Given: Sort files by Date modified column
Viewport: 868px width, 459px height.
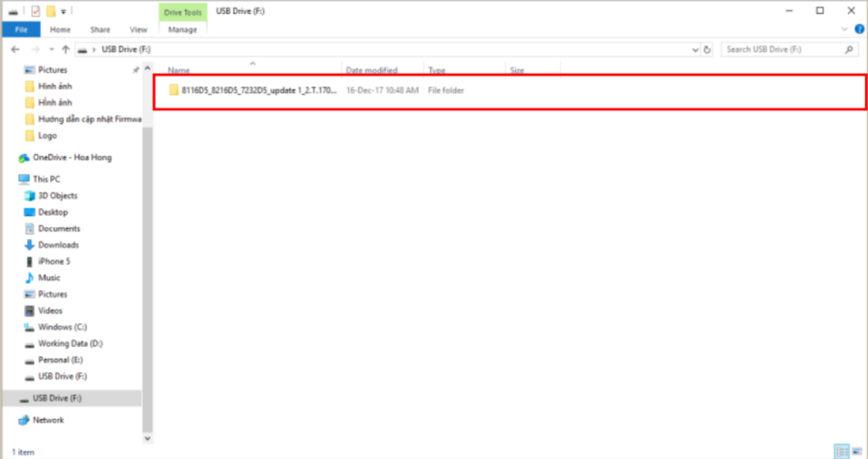Looking at the screenshot, I should click(x=371, y=70).
